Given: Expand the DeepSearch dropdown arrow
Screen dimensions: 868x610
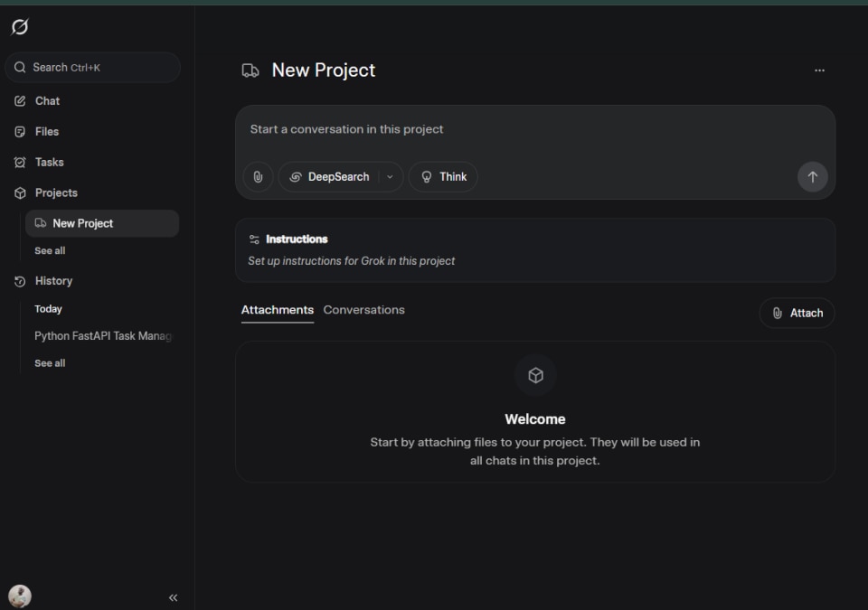Looking at the screenshot, I should 390,177.
